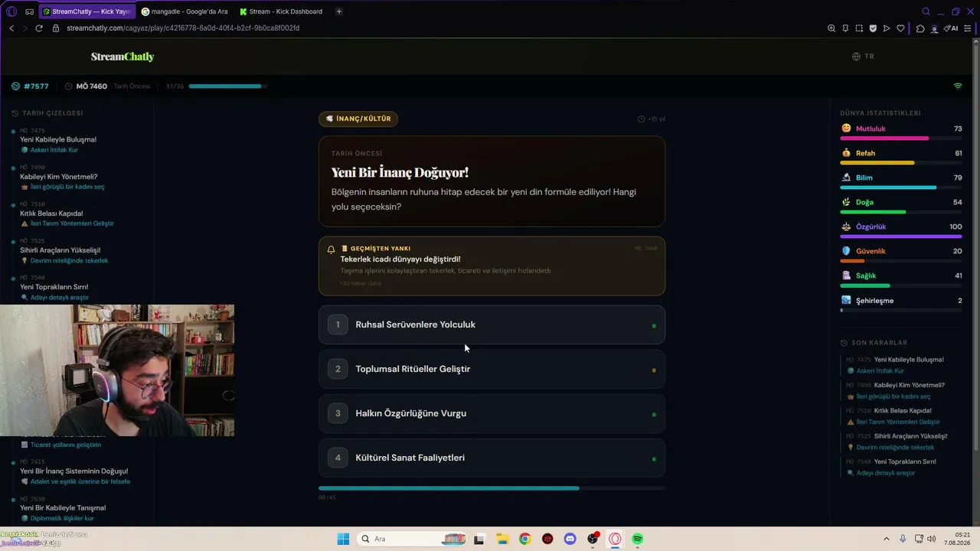Open the page zoom magnifier icon
The width and height of the screenshot is (980, 551).
(x=831, y=28)
